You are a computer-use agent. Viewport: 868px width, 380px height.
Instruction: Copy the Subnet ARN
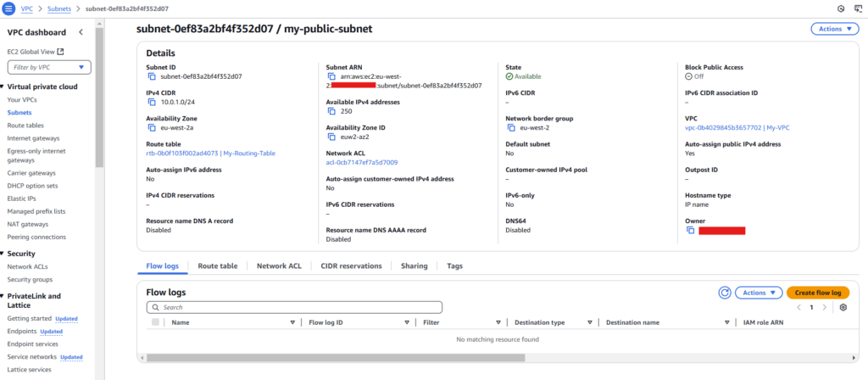331,76
